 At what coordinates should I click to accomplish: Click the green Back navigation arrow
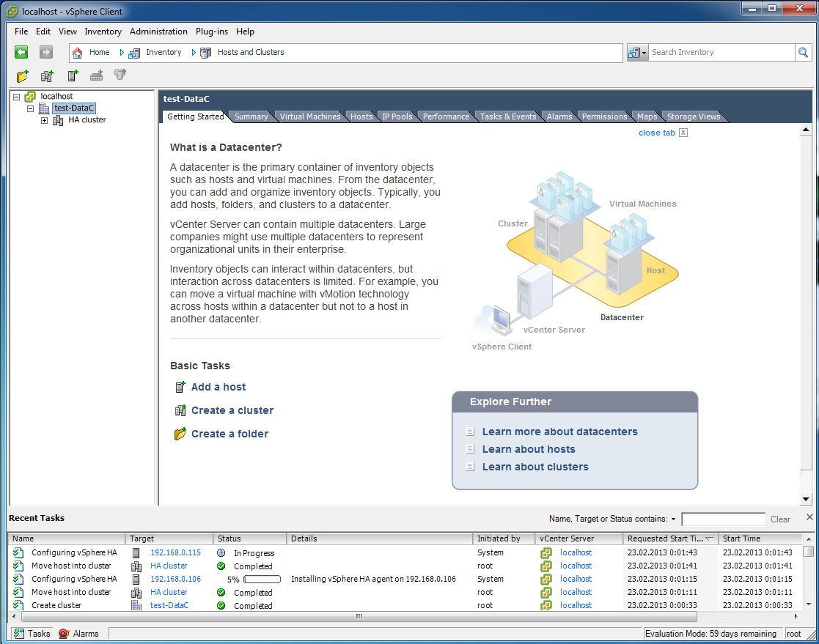coord(21,52)
